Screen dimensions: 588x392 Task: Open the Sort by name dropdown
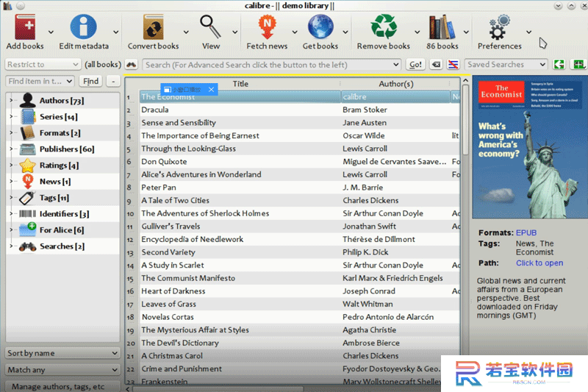coord(62,353)
